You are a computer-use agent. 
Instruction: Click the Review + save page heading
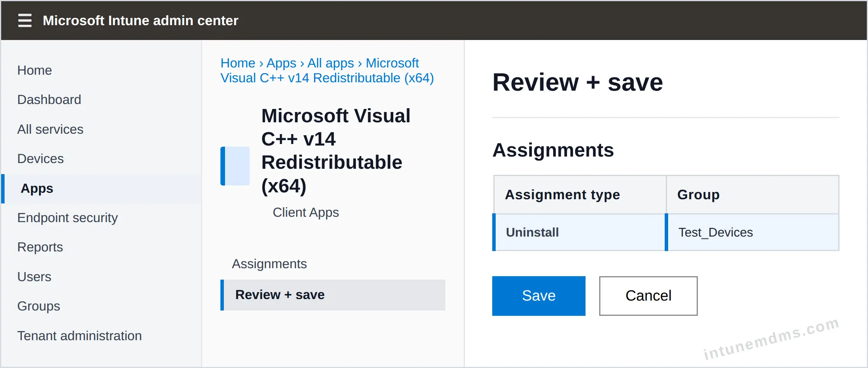[x=578, y=82]
